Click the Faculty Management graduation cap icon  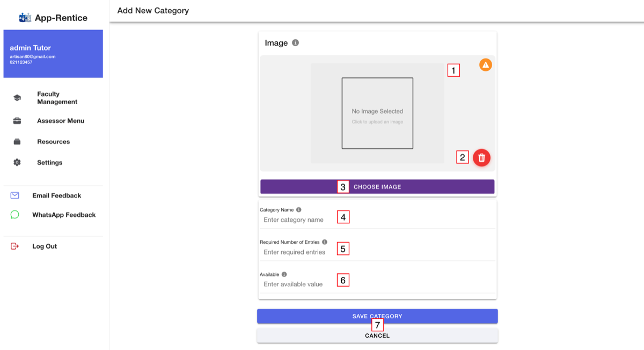pyautogui.click(x=17, y=98)
